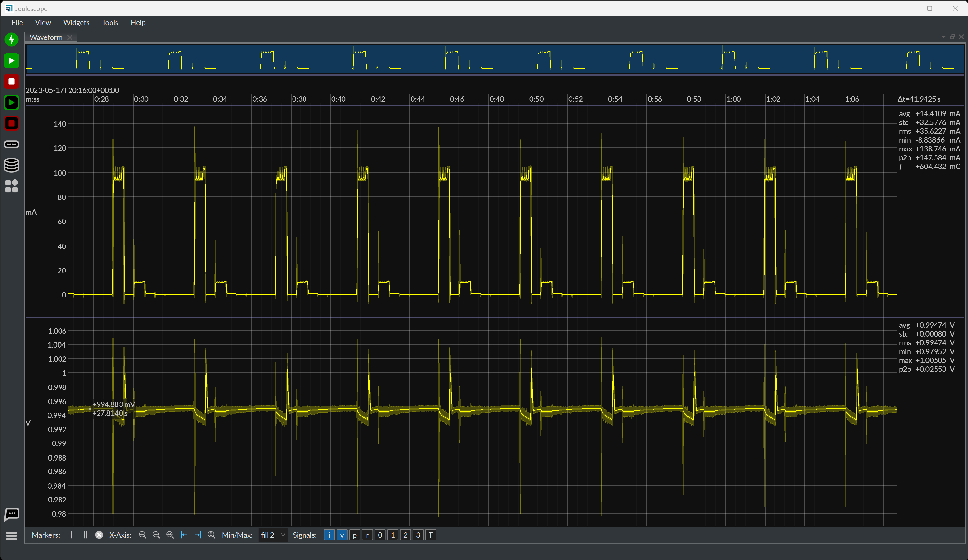Screen dimensions: 968x560
Task: Stop streaming with the red stop button
Action: (12, 82)
